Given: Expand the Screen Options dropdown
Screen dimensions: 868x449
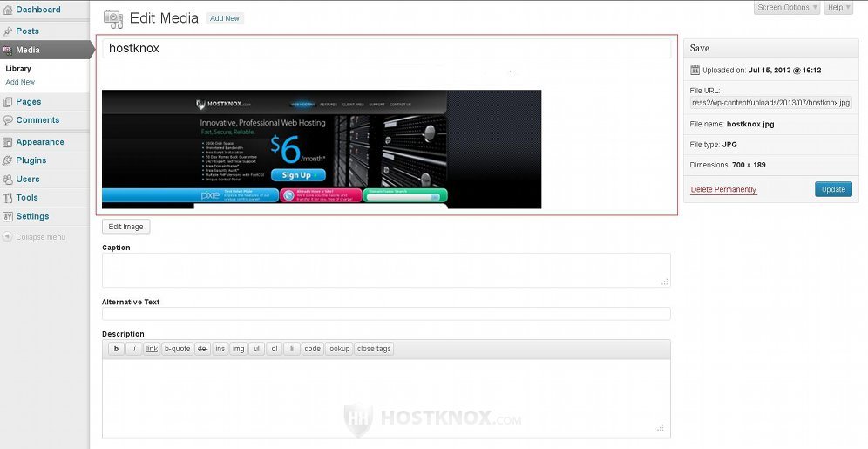Looking at the screenshot, I should 787,7.
